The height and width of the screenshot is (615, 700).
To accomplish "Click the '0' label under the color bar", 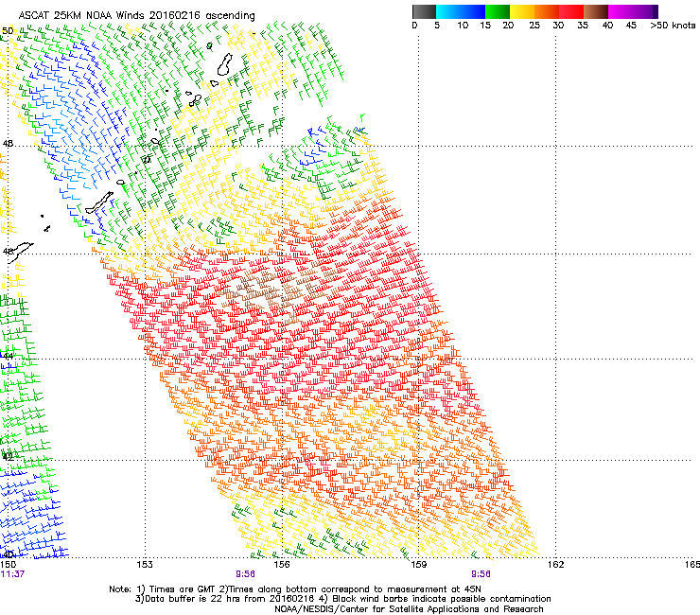I will click(414, 26).
